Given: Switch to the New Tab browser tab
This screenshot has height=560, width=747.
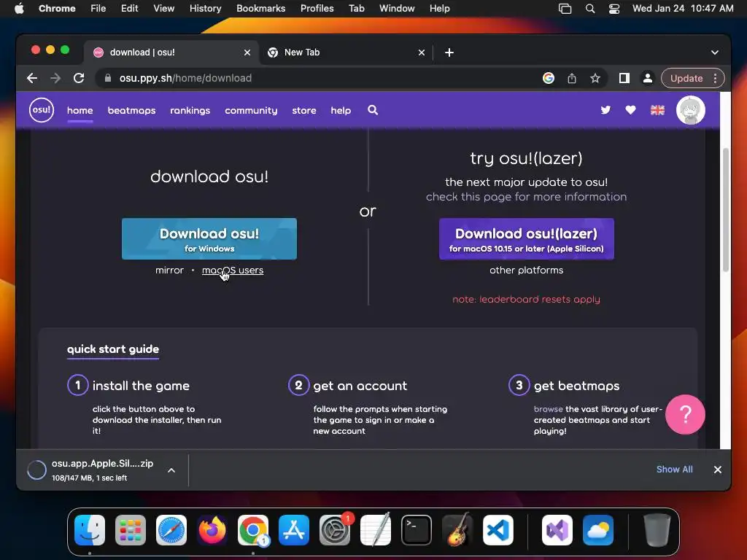Looking at the screenshot, I should pyautogui.click(x=347, y=52).
